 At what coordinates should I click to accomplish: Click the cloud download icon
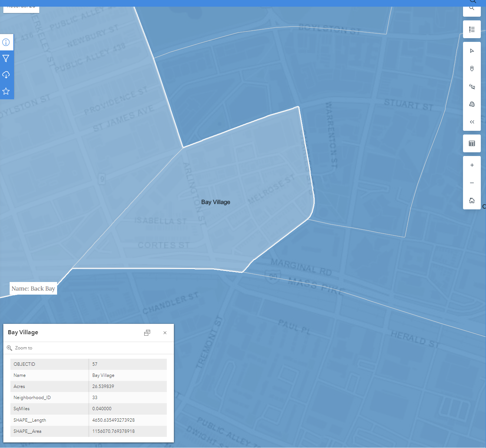point(6,75)
